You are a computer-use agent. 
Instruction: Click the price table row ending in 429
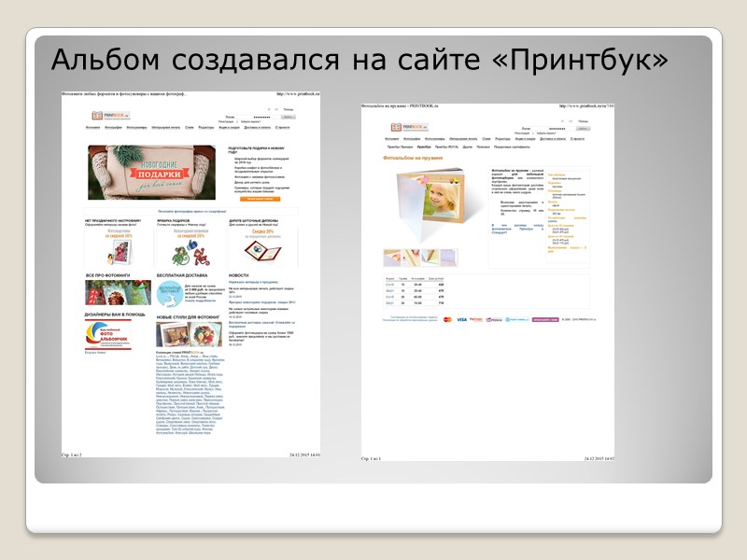point(415,285)
